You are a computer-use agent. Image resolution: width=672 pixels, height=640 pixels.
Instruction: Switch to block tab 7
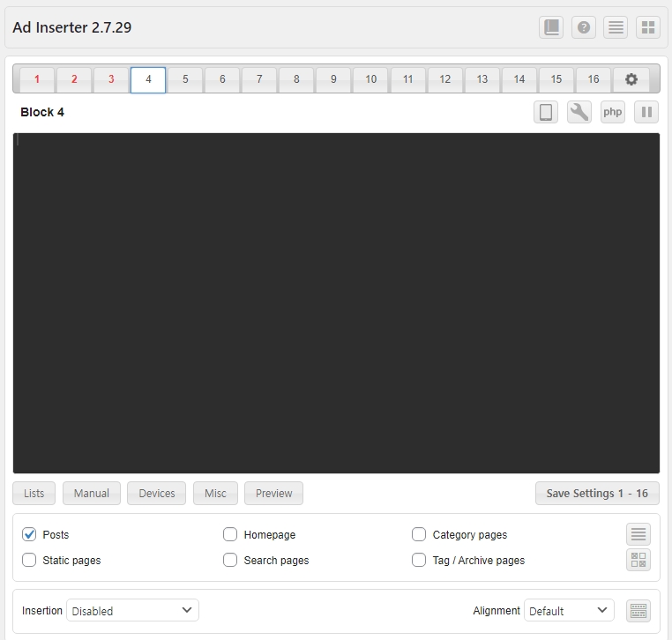coord(259,79)
